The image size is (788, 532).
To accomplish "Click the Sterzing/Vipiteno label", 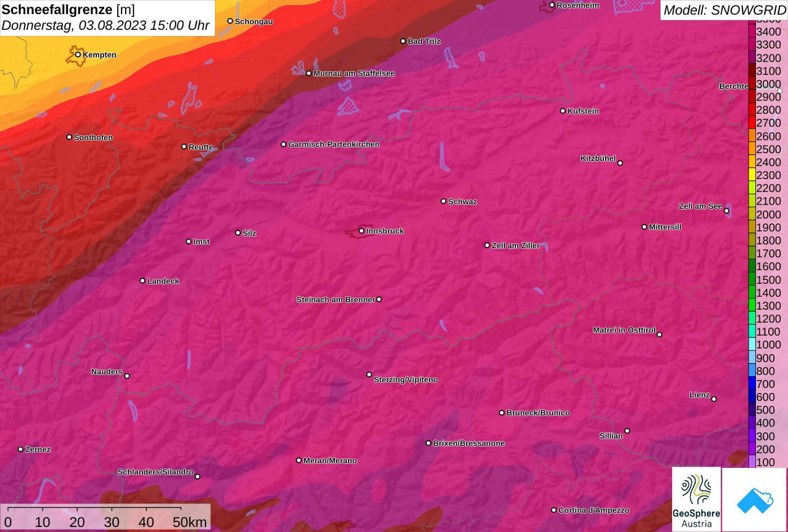I will (406, 379).
